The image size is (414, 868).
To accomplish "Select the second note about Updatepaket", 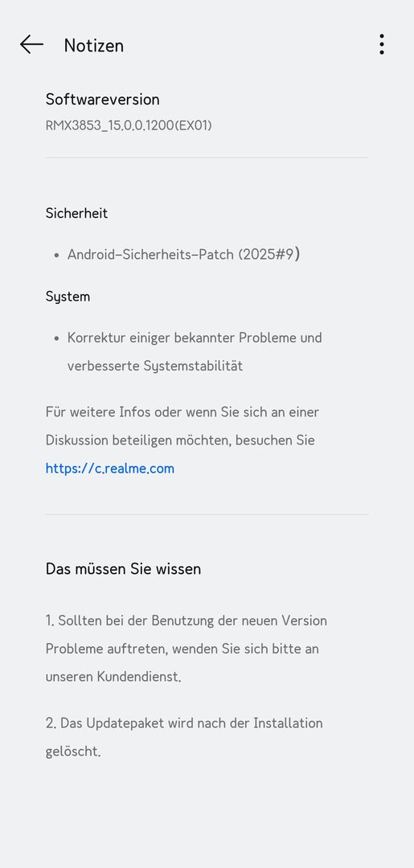I will (184, 737).
